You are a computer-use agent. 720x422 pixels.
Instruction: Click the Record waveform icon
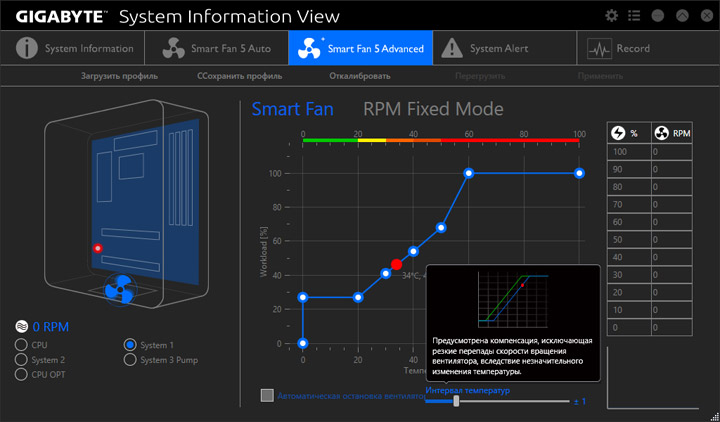pyautogui.click(x=599, y=49)
